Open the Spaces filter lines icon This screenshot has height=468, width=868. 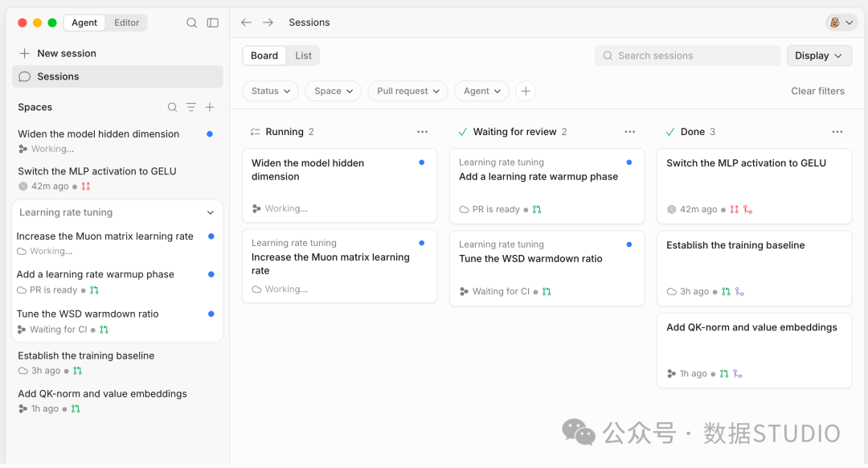click(191, 107)
